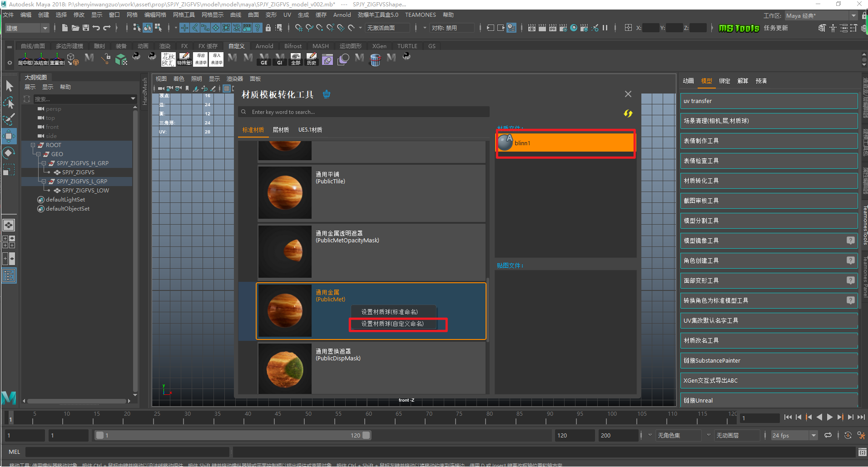Switch to the 层材质 tab

click(281, 130)
